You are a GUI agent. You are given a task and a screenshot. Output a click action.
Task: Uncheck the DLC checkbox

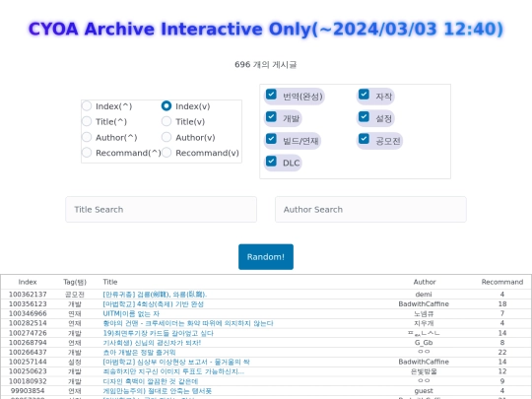pos(271,162)
